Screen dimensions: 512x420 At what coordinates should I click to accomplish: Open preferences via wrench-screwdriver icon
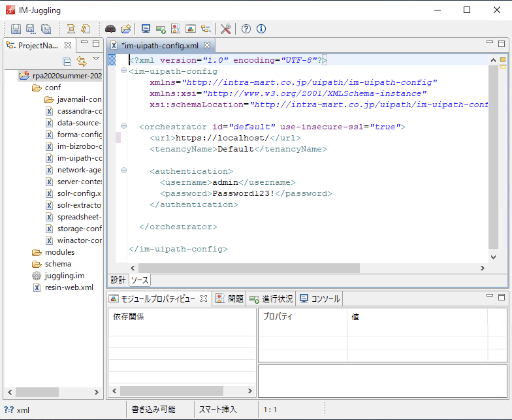[x=226, y=29]
